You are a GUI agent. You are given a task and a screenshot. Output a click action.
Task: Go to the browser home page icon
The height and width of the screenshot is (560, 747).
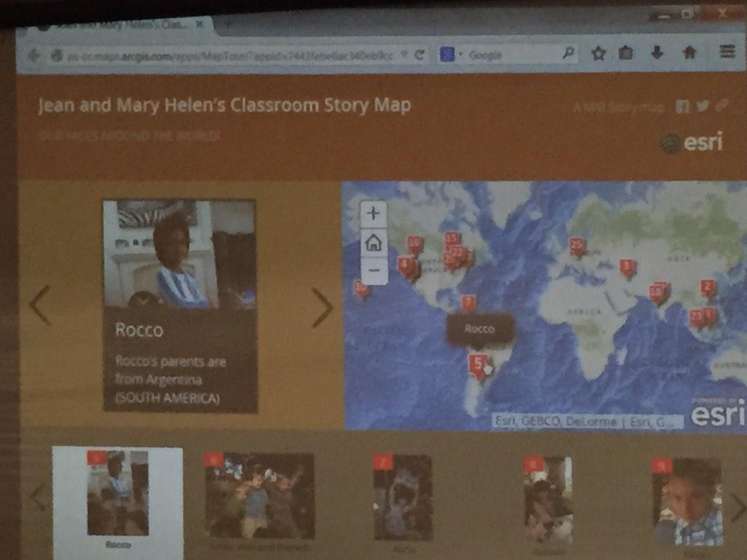(x=689, y=52)
